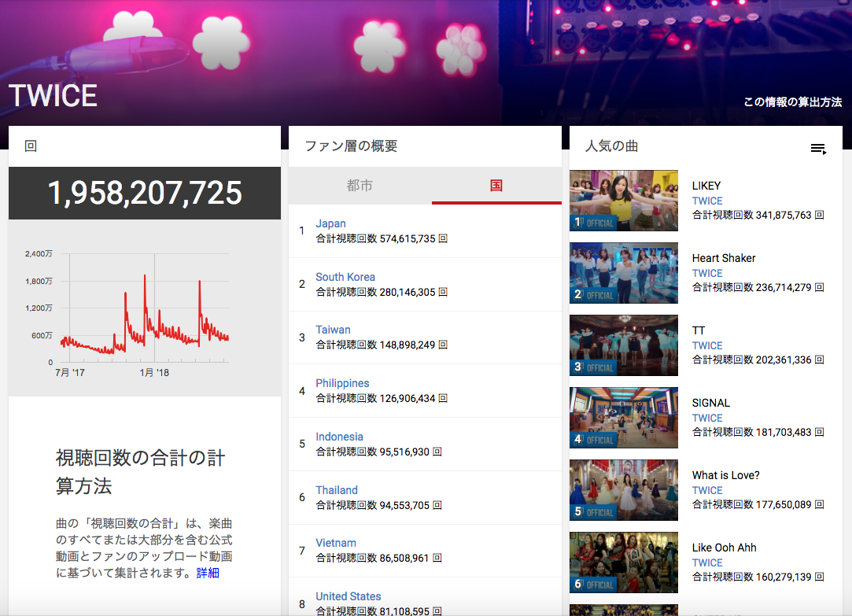
Task: Open the Vietnam country link
Action: pyautogui.click(x=336, y=543)
